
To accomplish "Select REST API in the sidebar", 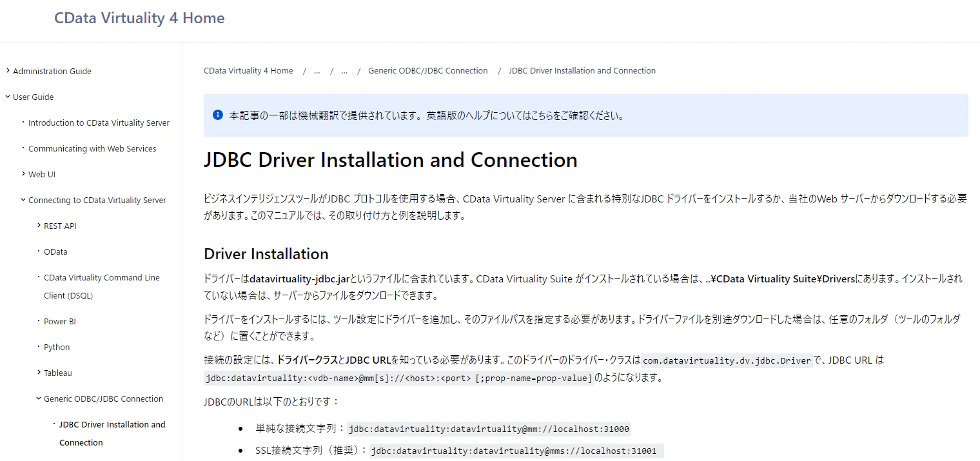I will [x=60, y=226].
